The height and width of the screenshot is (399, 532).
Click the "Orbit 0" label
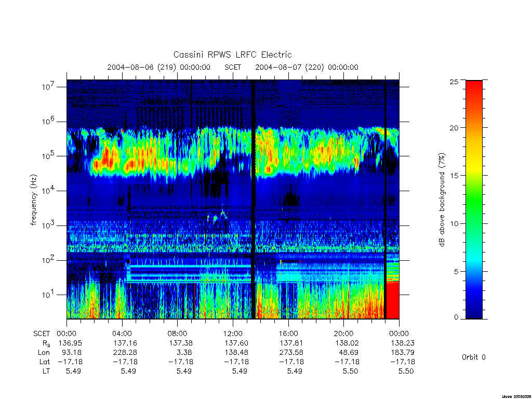(x=474, y=357)
